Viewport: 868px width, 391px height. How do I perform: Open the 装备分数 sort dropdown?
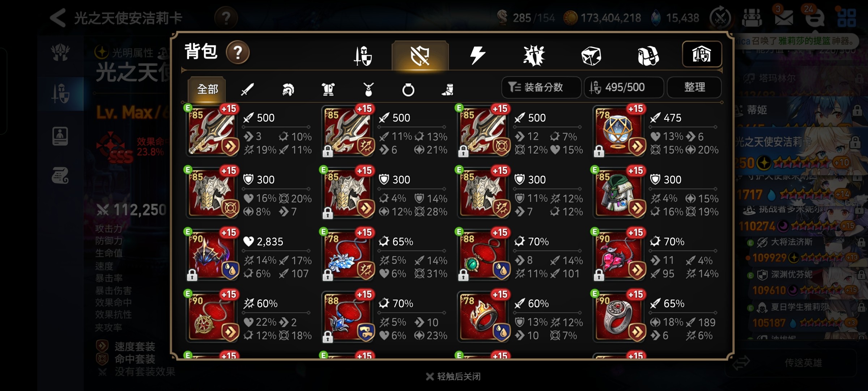pos(541,87)
